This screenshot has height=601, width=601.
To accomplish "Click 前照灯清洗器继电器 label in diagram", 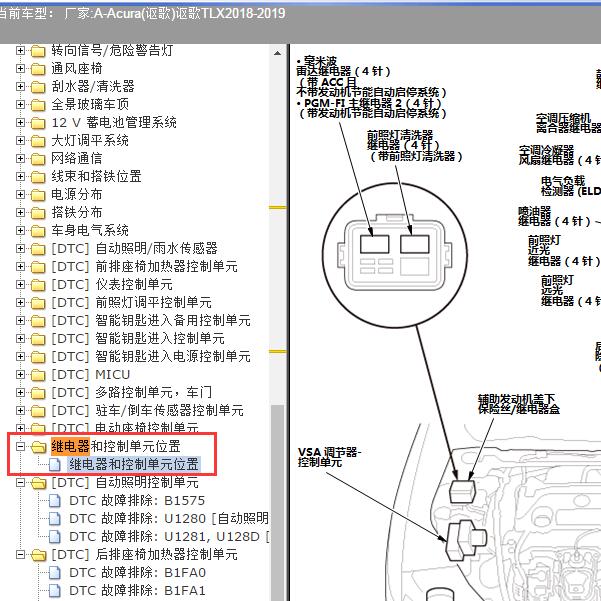I will click(415, 146).
